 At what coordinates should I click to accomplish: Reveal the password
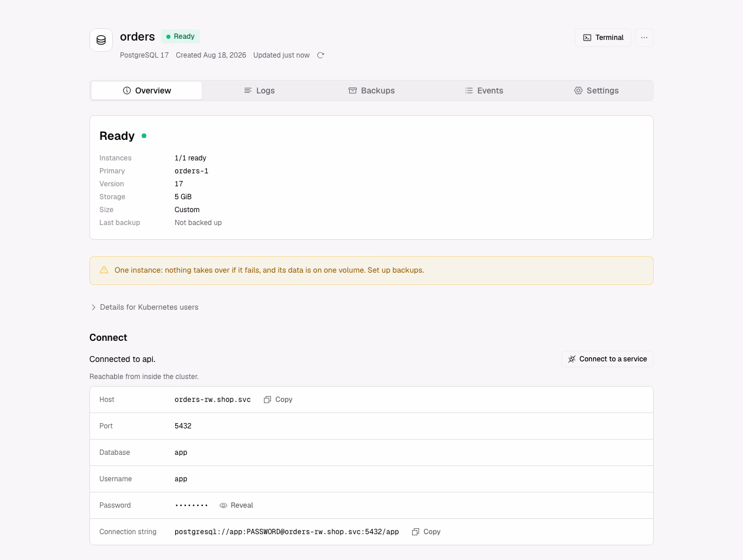[x=236, y=505]
